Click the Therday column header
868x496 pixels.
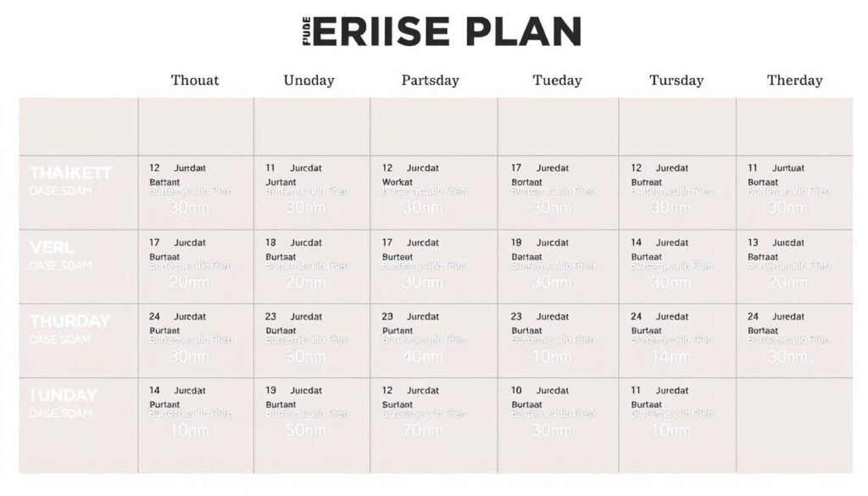tap(795, 81)
